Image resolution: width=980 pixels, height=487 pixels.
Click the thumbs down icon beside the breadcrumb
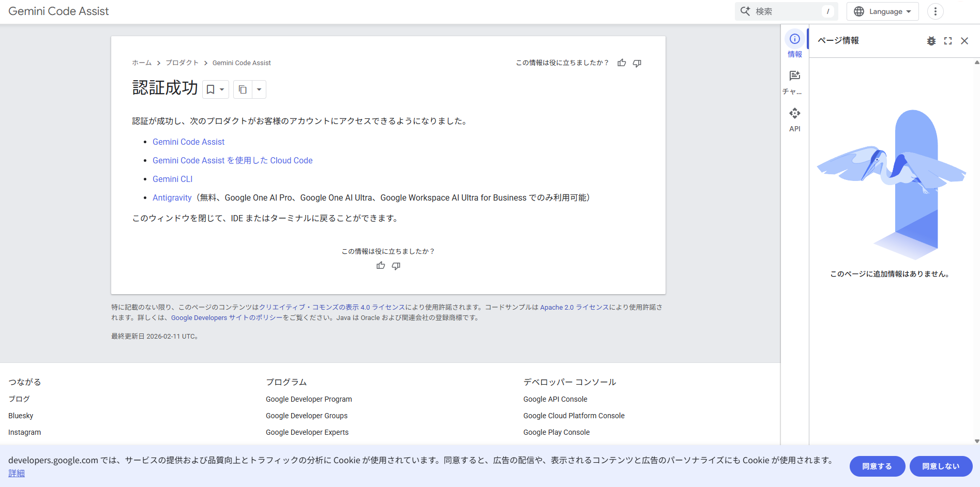(637, 63)
